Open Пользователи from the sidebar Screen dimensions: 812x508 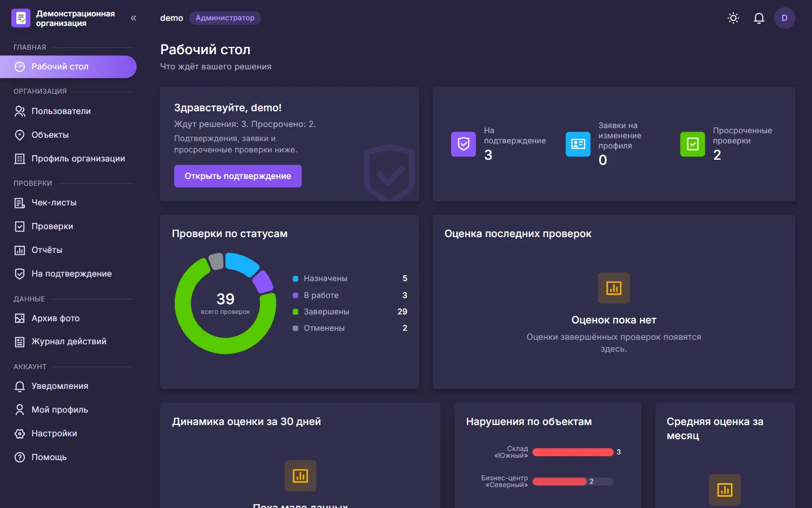(x=68, y=111)
